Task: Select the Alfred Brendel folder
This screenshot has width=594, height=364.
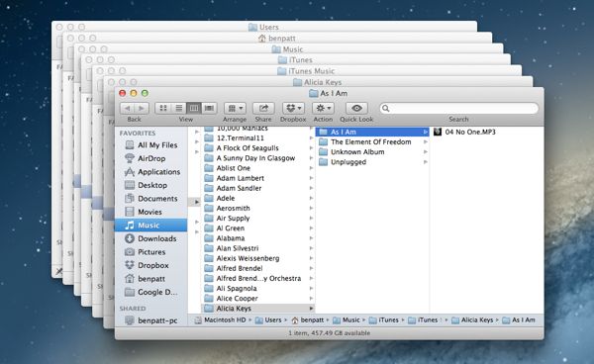Action: [x=257, y=268]
